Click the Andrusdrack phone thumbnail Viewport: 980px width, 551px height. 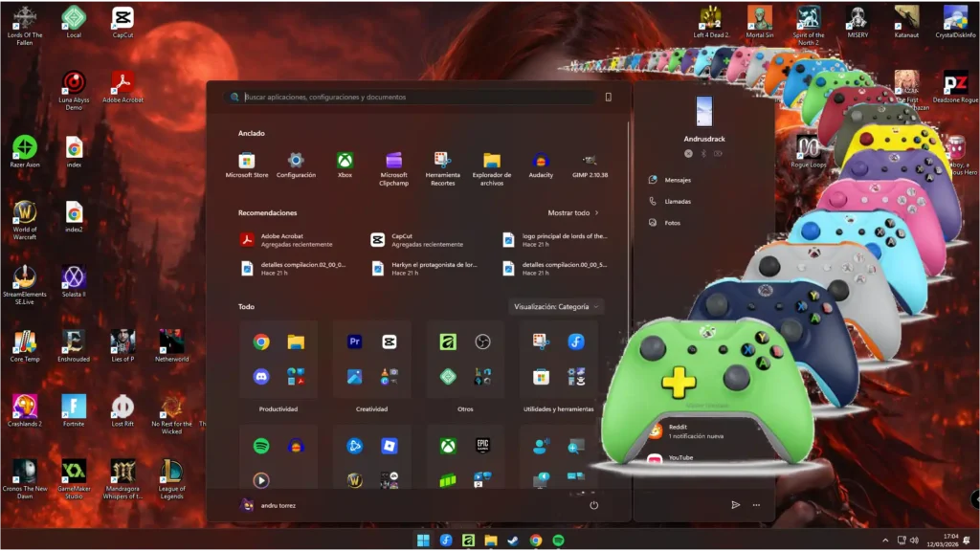coord(703,111)
